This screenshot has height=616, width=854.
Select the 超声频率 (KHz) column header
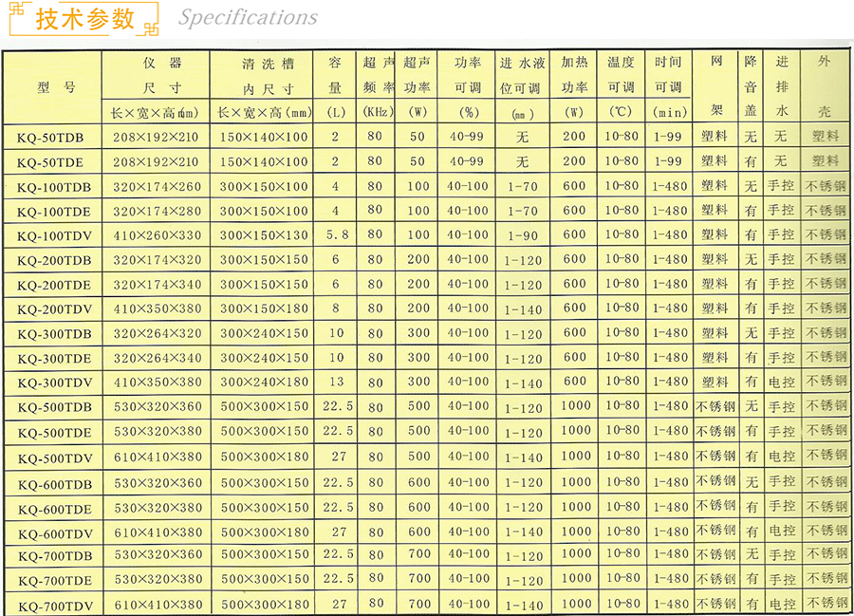point(377,86)
